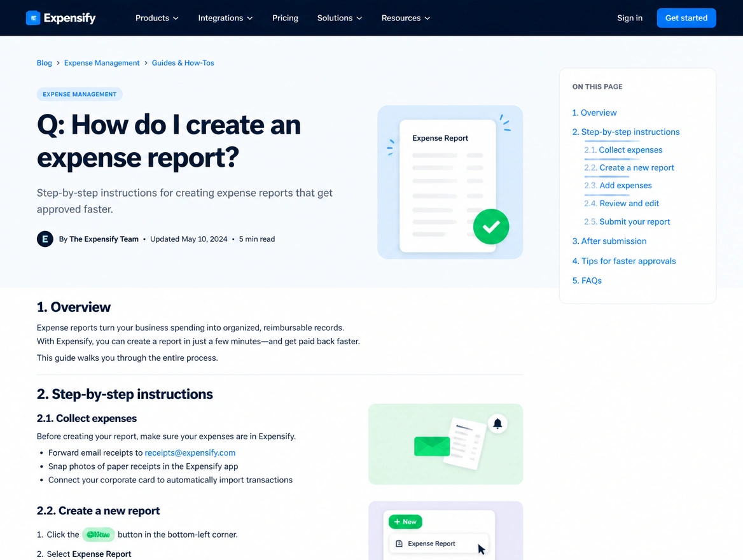Image resolution: width=743 pixels, height=560 pixels.
Task: Jump to 2.1. Collect expenses in contents
Action: click(x=623, y=150)
